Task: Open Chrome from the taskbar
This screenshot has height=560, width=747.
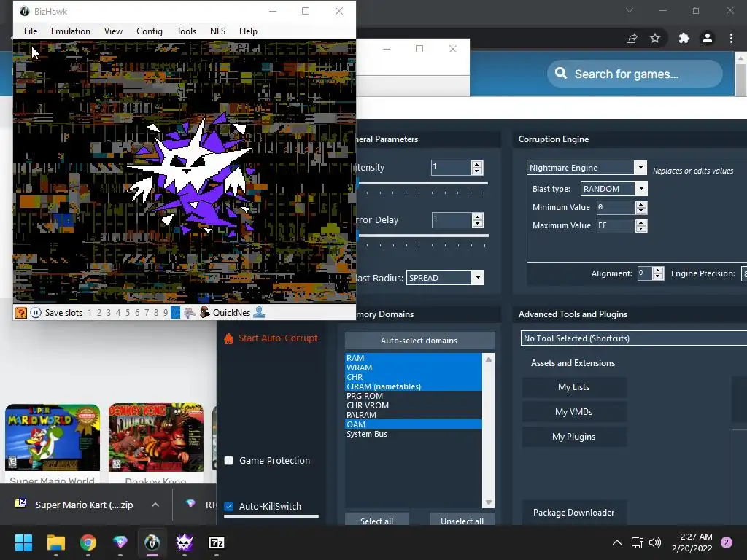Action: (88, 542)
